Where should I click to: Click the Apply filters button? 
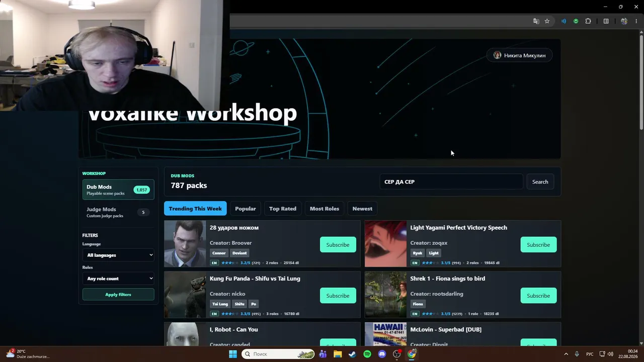point(118,295)
